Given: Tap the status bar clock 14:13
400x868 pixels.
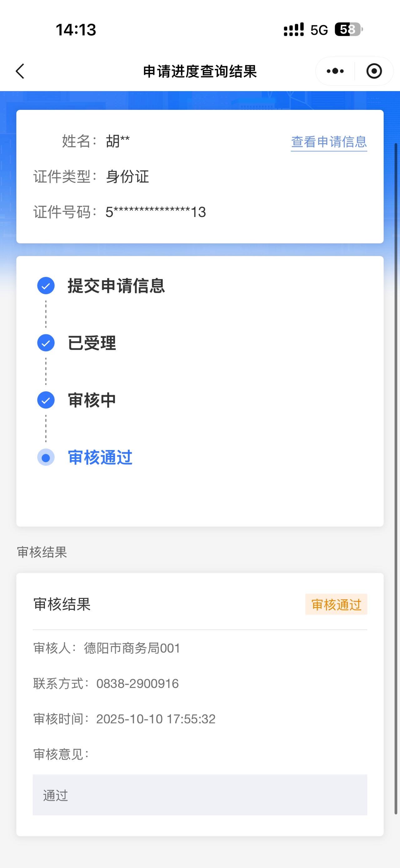Looking at the screenshot, I should tap(76, 30).
